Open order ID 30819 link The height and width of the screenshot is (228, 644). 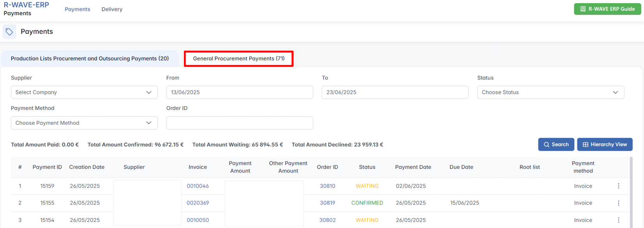327,203
